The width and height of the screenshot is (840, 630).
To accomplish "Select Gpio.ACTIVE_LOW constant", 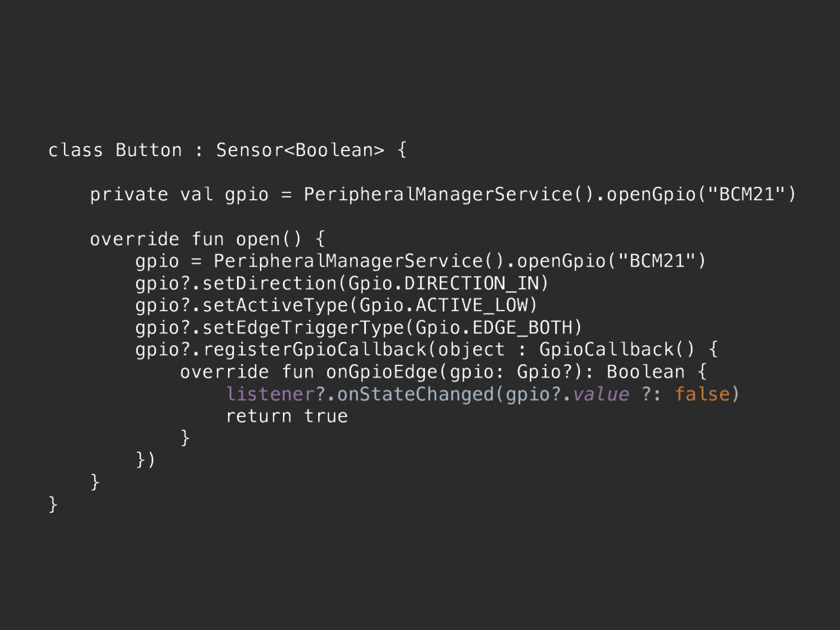I will click(x=443, y=305).
